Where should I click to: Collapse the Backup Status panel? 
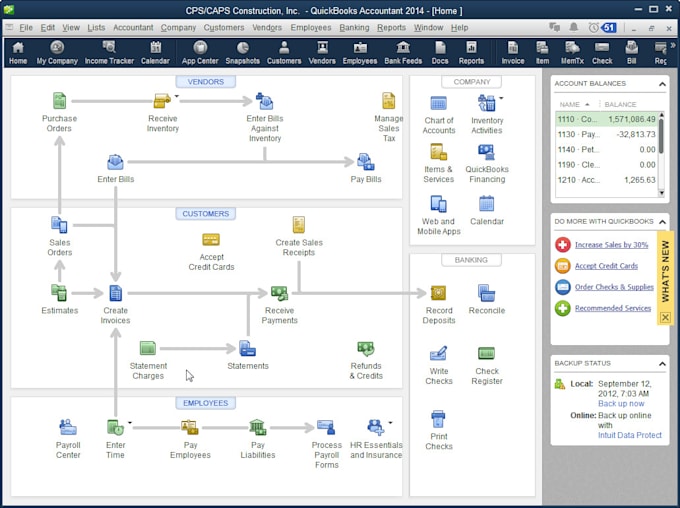click(x=662, y=364)
